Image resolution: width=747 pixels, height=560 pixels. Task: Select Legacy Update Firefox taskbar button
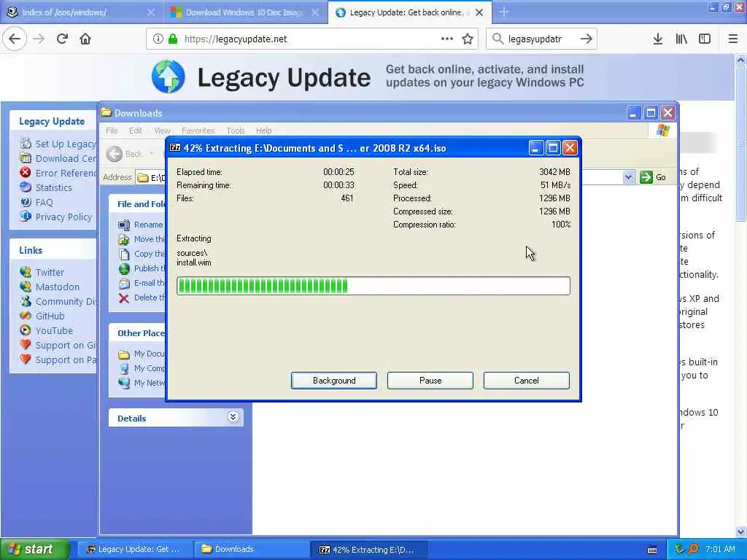[133, 549]
